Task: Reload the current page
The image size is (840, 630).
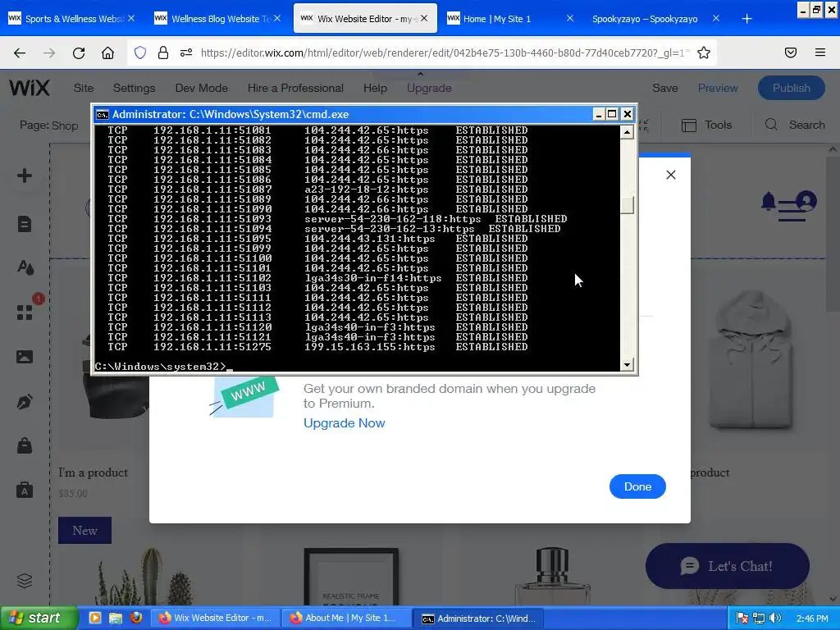Action: [x=79, y=52]
